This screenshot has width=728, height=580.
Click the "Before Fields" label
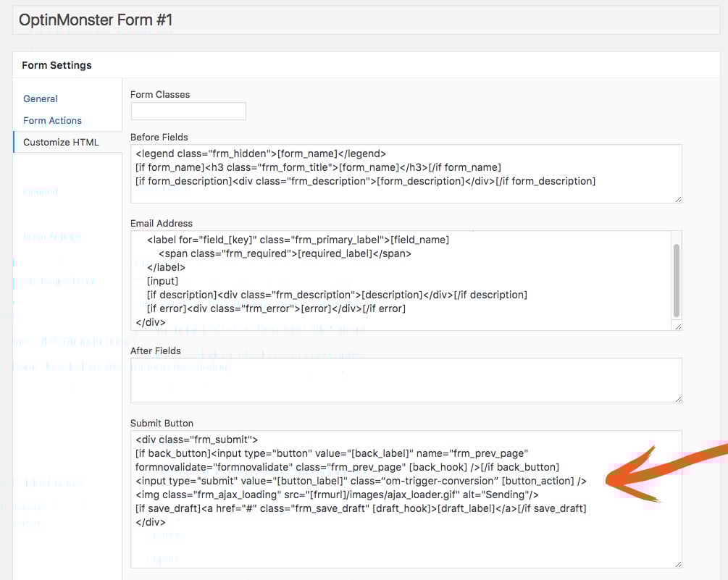(159, 138)
